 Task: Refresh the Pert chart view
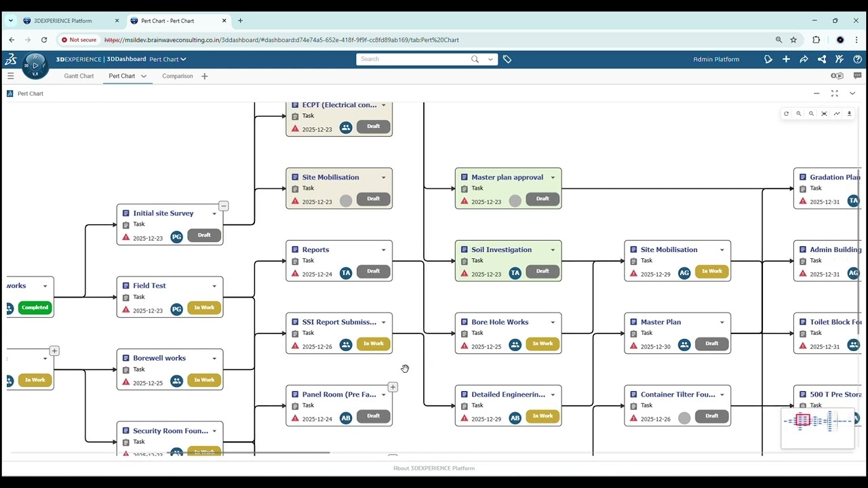(x=786, y=114)
